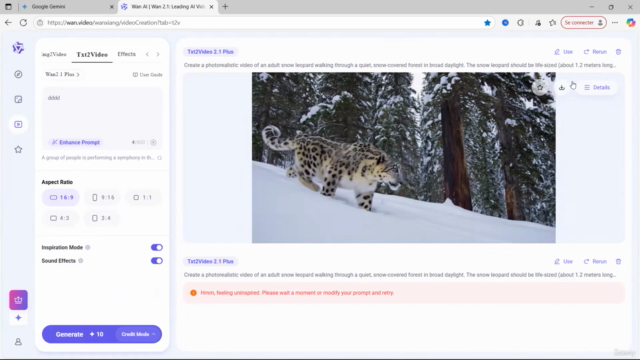The width and height of the screenshot is (640, 360).
Task: Open the browser tab actions menu icon
Action: click(x=8, y=7)
